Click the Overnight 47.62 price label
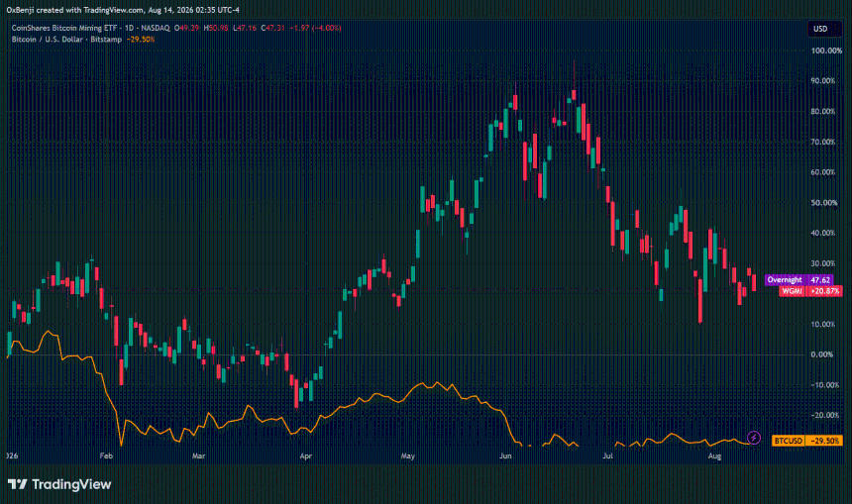852x504 pixels. [x=799, y=279]
